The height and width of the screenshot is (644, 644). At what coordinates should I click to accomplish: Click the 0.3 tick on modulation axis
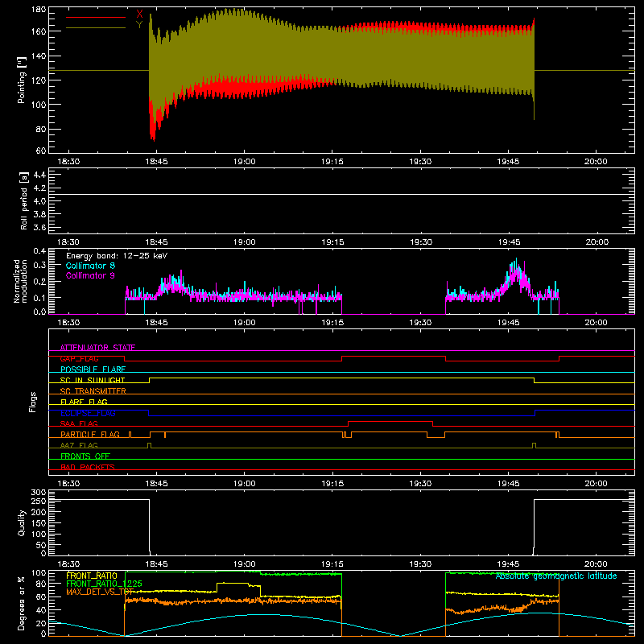click(39, 265)
